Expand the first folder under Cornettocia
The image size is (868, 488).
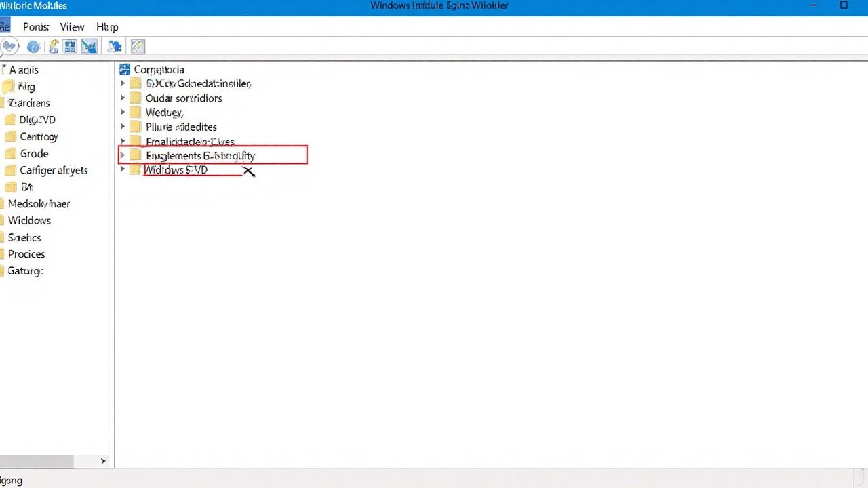coord(123,83)
